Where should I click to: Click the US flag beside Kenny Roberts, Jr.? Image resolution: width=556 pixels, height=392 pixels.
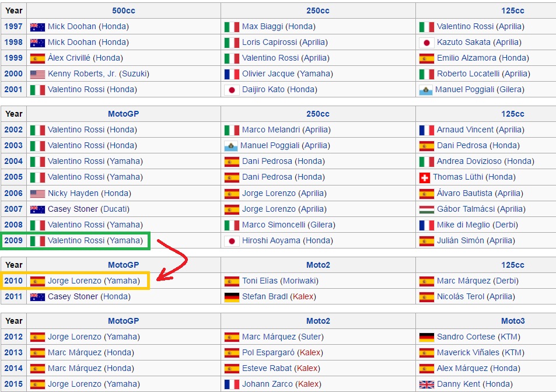coord(37,74)
